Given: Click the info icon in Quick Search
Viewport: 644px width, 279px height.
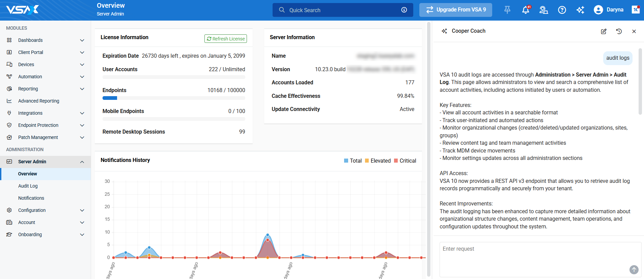Looking at the screenshot, I should 404,10.
